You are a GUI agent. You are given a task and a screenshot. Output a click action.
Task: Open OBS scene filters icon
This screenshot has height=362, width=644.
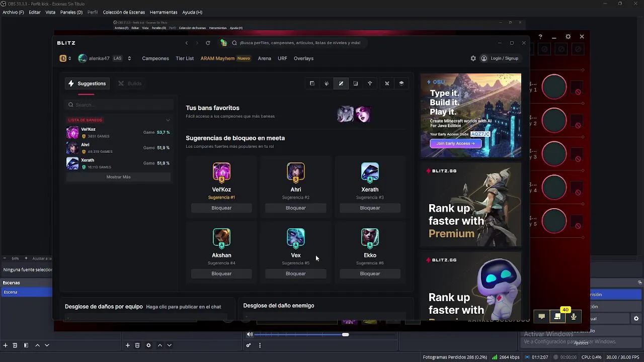(x=26, y=345)
